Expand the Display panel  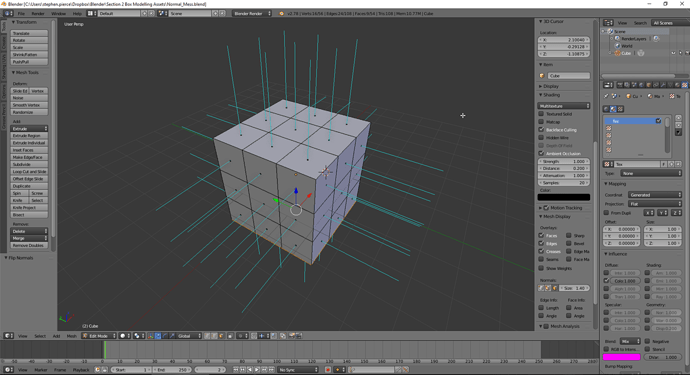[x=550, y=86]
